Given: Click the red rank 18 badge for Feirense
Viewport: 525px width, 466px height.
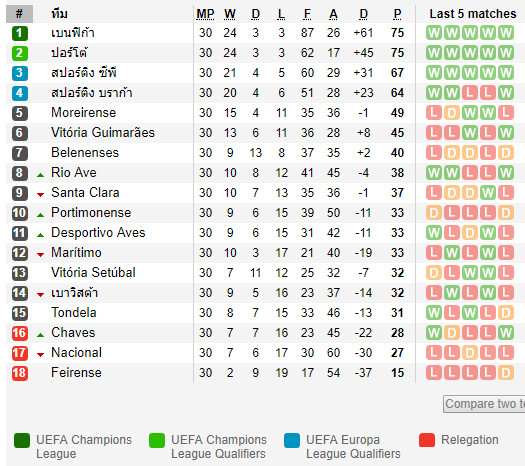Looking at the screenshot, I should tap(19, 373).
